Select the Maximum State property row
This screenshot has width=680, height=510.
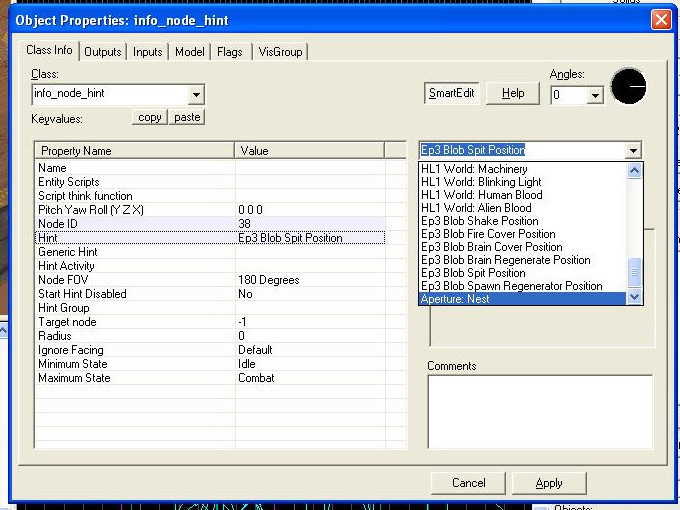tap(210, 378)
